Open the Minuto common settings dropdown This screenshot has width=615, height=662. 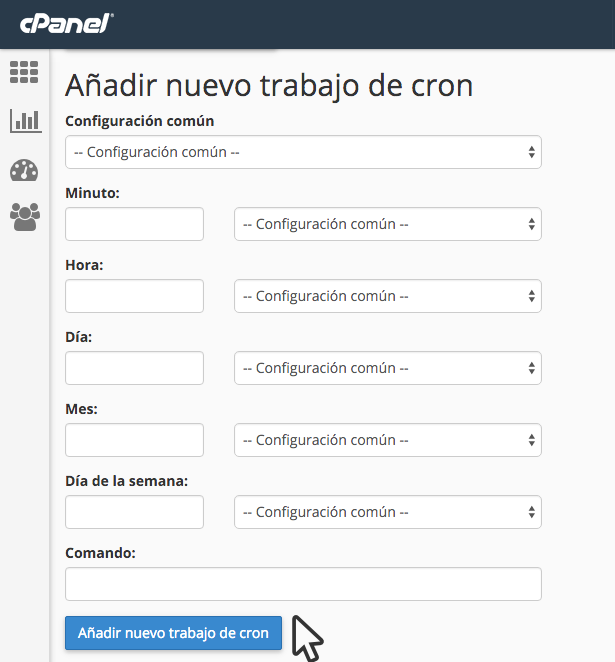(x=387, y=224)
